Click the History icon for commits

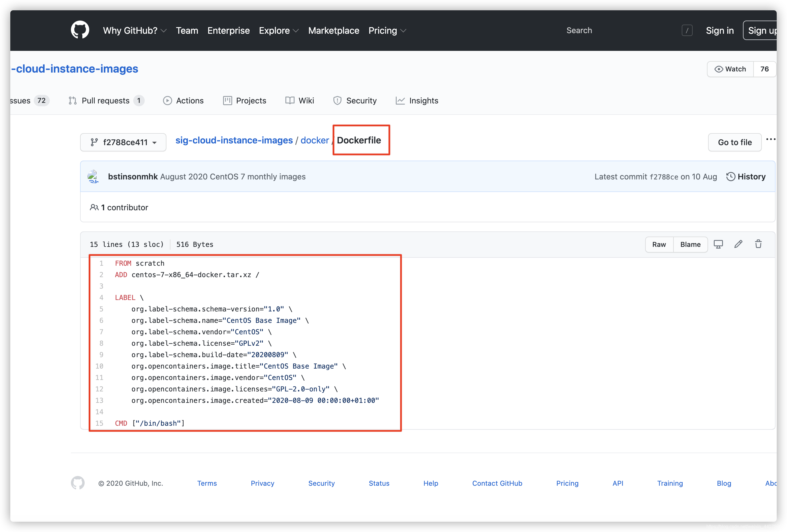(730, 176)
